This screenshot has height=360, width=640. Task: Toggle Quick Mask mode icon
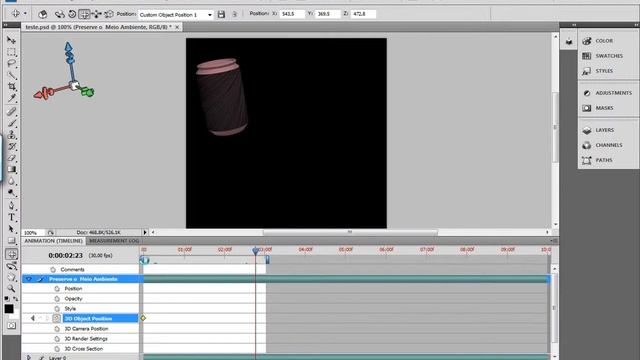pos(11,326)
